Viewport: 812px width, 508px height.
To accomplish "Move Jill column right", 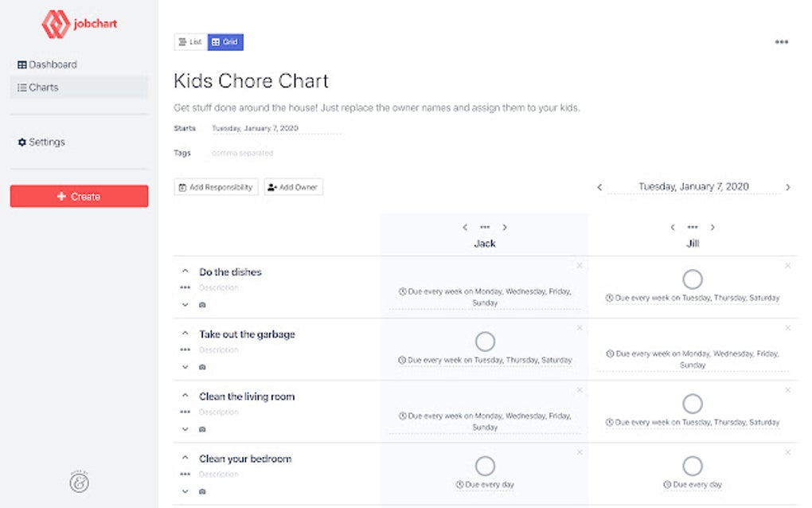I will [712, 228].
